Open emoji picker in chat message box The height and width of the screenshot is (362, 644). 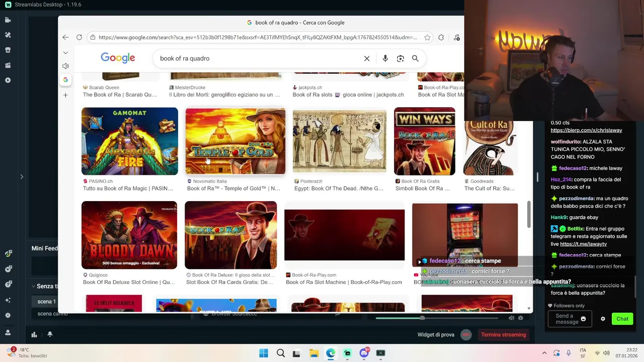[583, 319]
